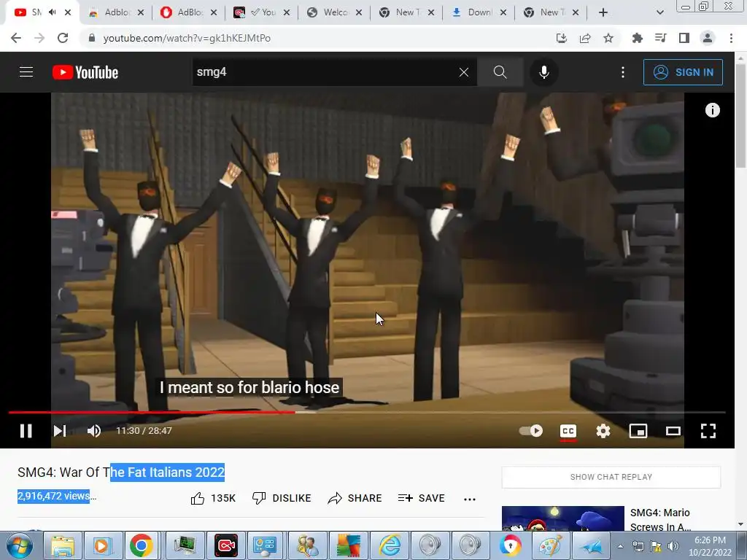Image resolution: width=747 pixels, height=560 pixels.
Task: Open the SMG4: Mario Screws In A... title
Action: pos(660,519)
